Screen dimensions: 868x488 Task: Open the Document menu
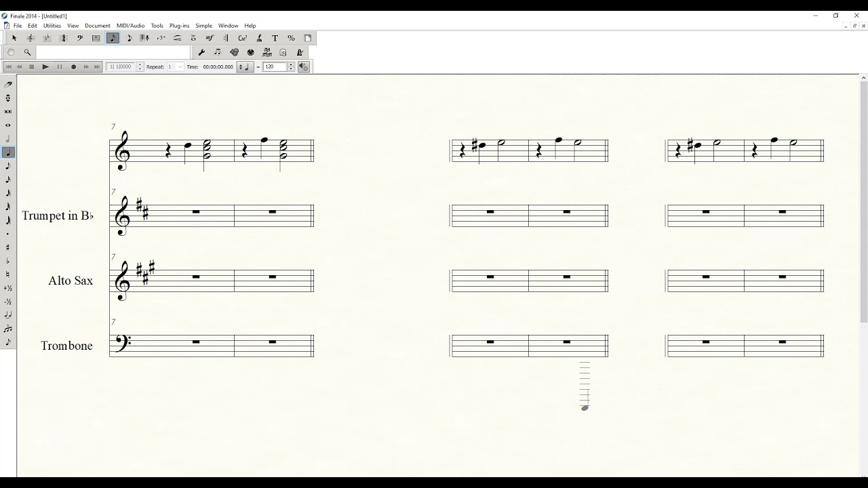(x=98, y=26)
